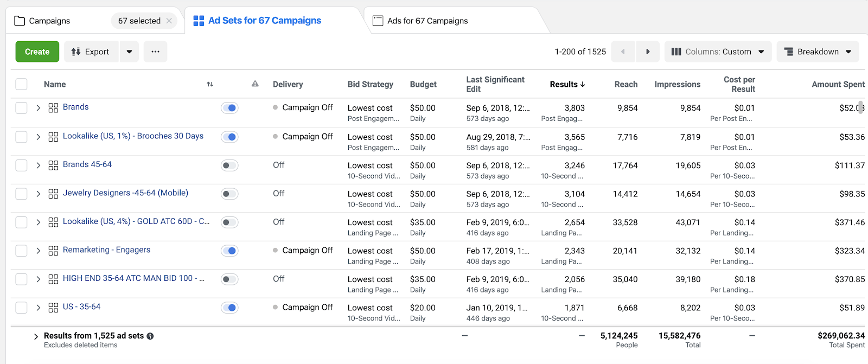Switch to the Campaigns tab
868x364 pixels.
pos(49,21)
